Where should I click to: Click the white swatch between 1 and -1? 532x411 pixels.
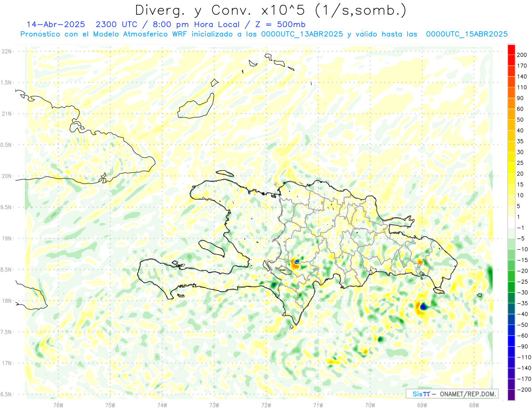click(511, 222)
